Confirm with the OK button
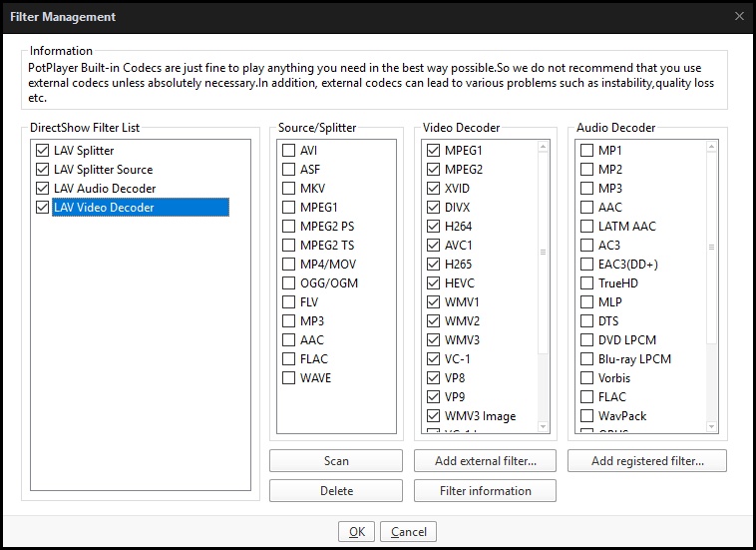The image size is (756, 550). (356, 532)
